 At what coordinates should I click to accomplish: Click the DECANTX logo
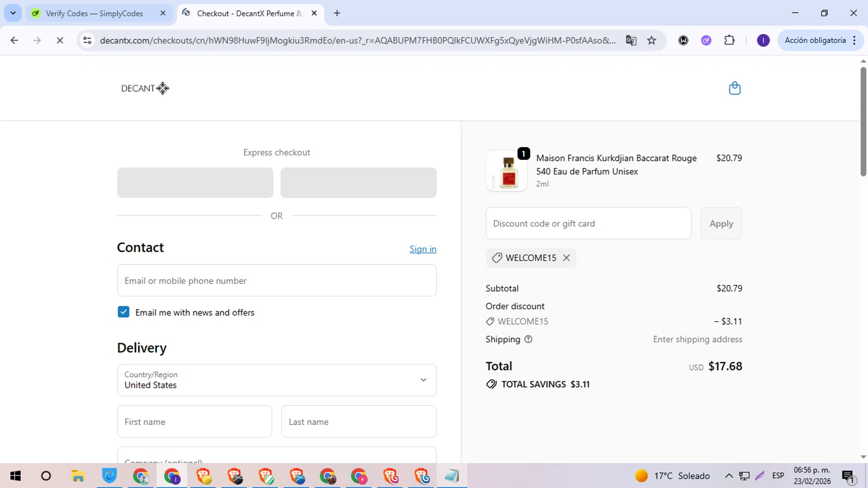pyautogui.click(x=145, y=88)
